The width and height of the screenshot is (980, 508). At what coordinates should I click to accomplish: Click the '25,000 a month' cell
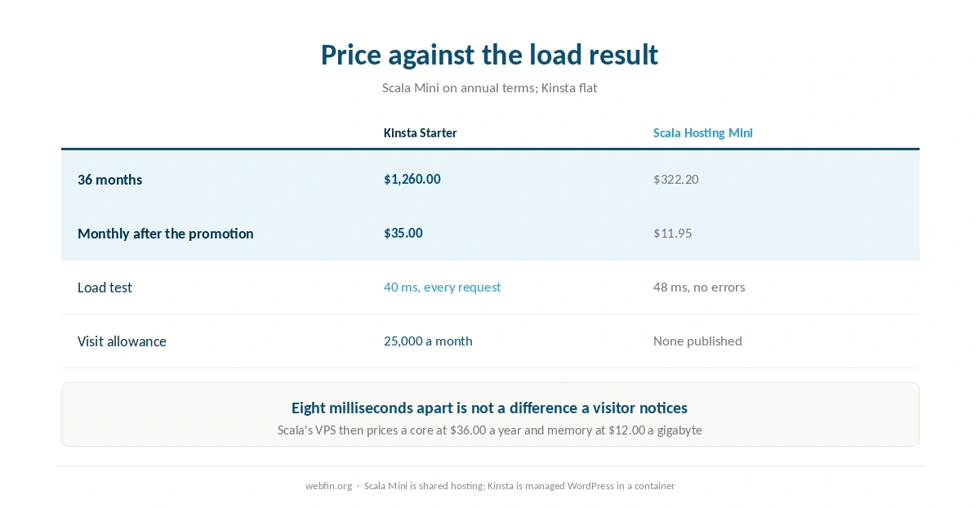[x=428, y=341]
